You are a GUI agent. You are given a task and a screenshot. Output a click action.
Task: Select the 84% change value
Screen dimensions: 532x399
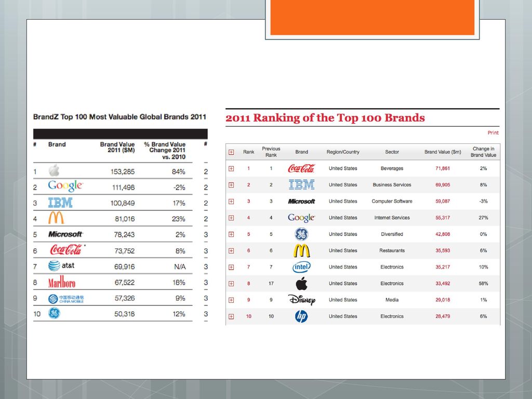[x=179, y=171]
